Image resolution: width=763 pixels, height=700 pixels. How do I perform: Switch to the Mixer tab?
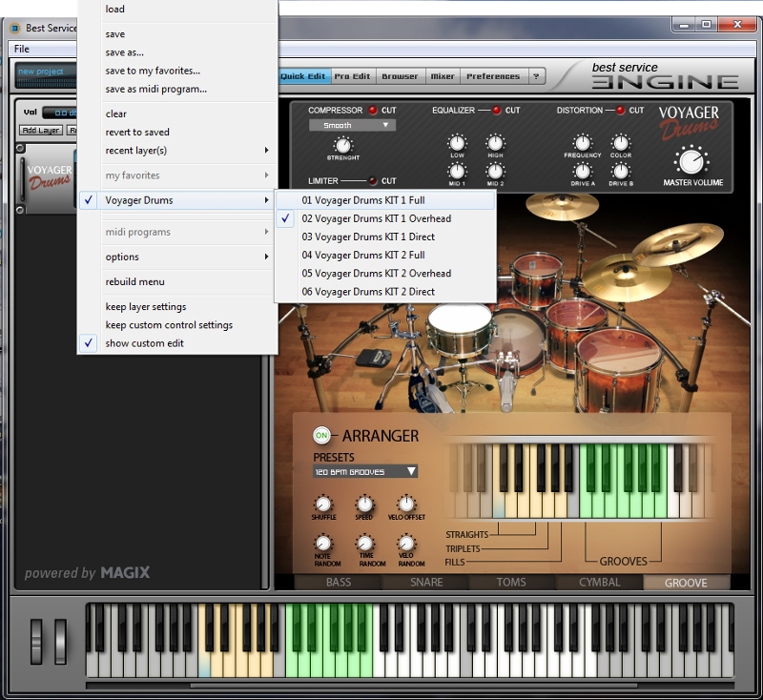(443, 76)
